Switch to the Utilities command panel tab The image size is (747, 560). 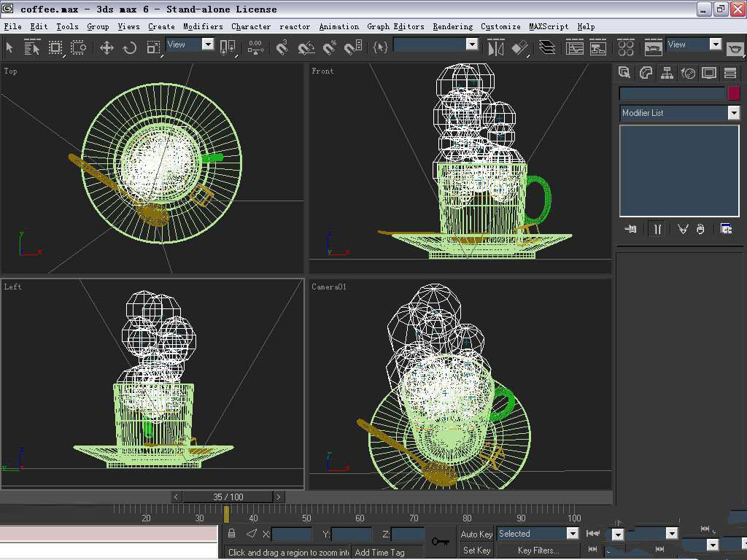pos(730,73)
